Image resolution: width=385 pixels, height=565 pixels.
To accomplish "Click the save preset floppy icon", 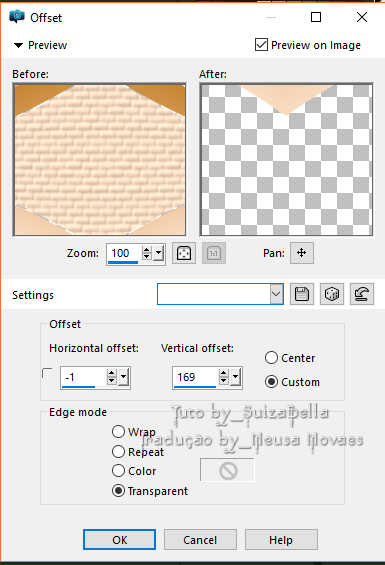I will tap(302, 294).
